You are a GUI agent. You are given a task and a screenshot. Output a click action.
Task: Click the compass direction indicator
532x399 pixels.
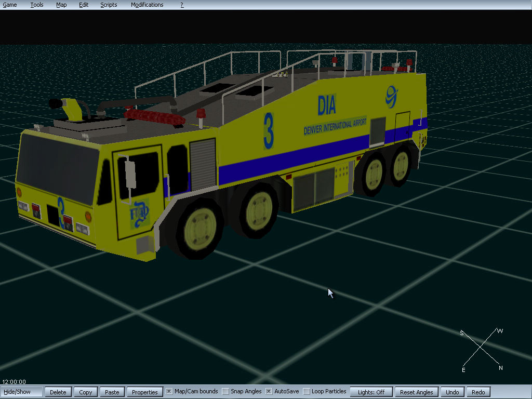(481, 350)
